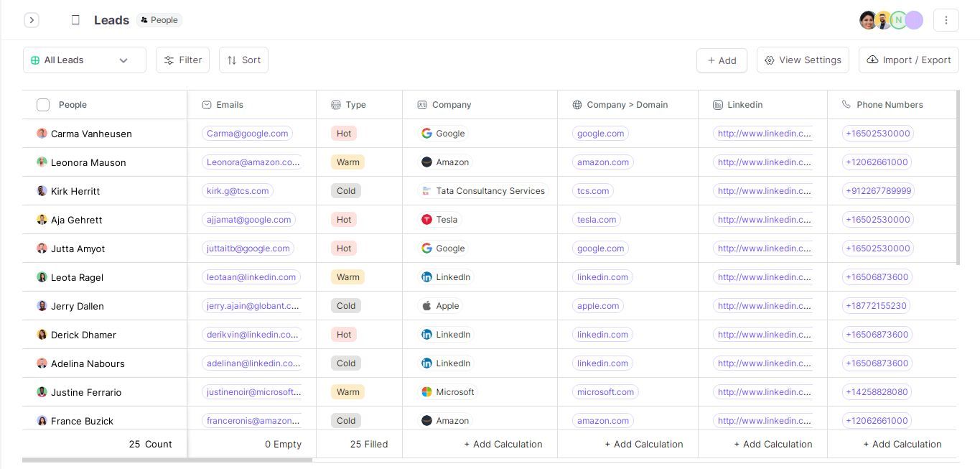
Task: Click the Import / Export button
Action: tap(908, 60)
